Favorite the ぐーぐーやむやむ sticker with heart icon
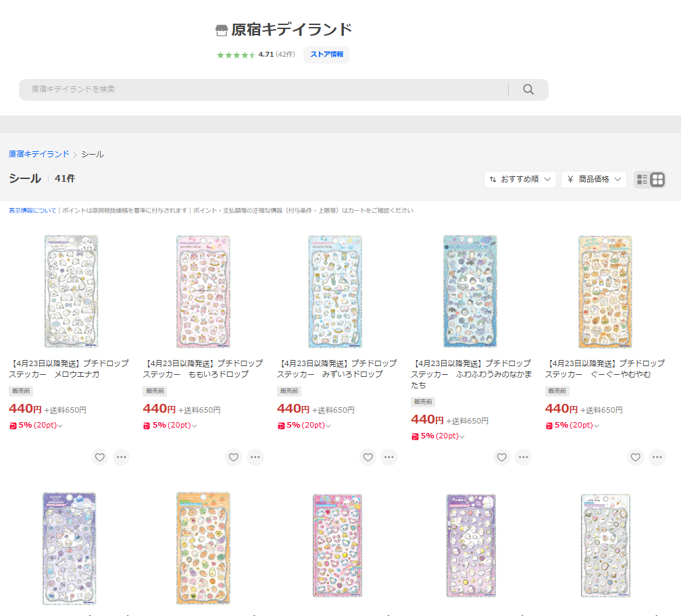The width and height of the screenshot is (681, 616). 636,457
